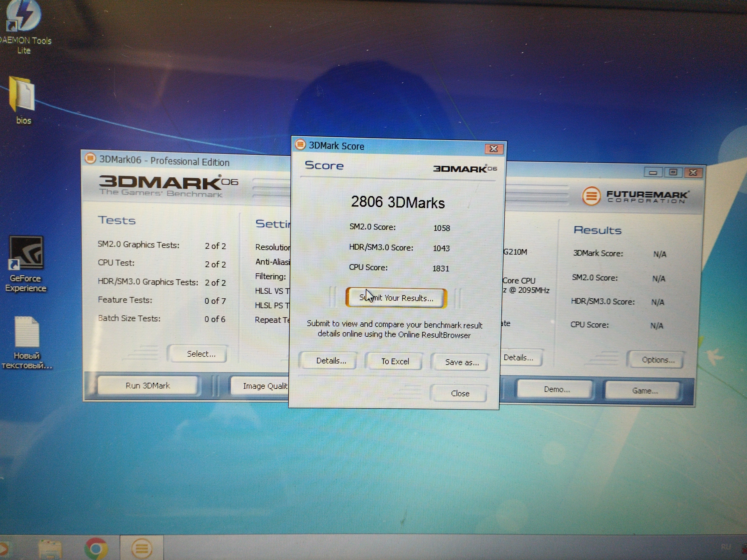
Task: Click CPU Score N/A value in Results
Action: (657, 326)
